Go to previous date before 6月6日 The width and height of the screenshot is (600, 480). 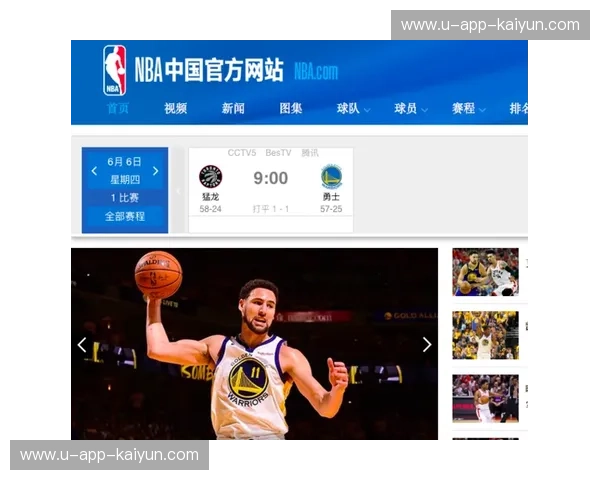[94, 171]
